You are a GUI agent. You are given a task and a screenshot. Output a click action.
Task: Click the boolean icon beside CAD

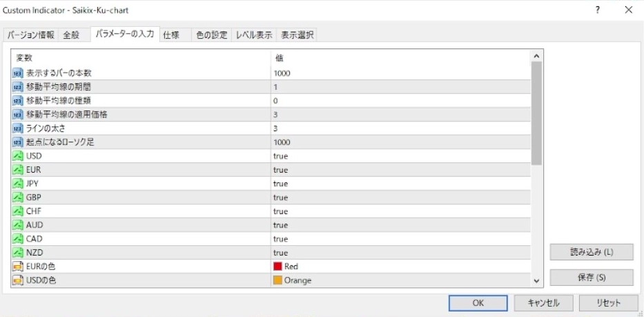click(18, 239)
